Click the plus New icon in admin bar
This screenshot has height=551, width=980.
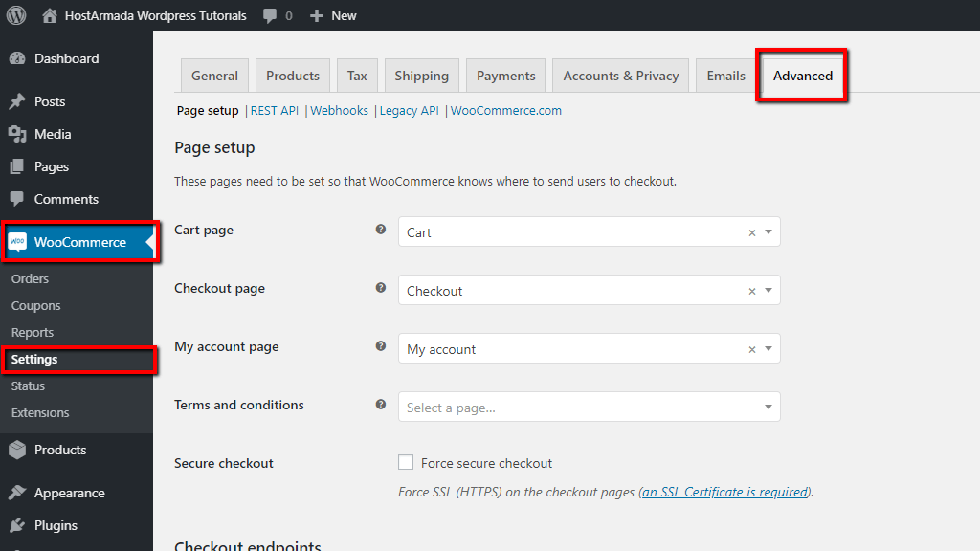318,15
